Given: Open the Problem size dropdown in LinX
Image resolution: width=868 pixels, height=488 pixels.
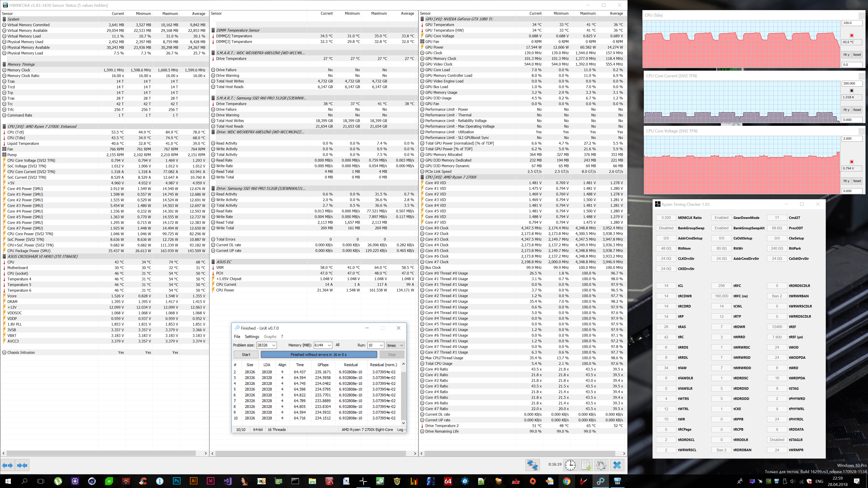Looking at the screenshot, I should [x=274, y=345].
